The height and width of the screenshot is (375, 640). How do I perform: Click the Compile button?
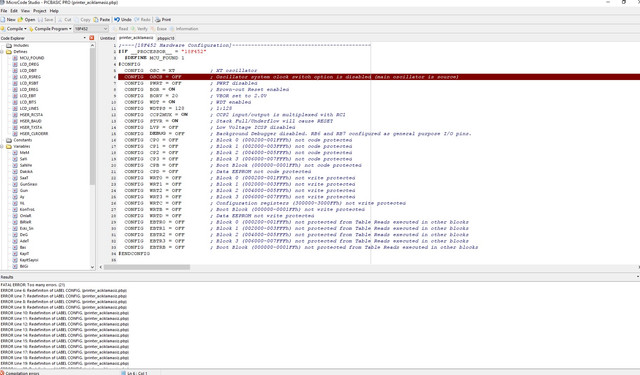12,29
